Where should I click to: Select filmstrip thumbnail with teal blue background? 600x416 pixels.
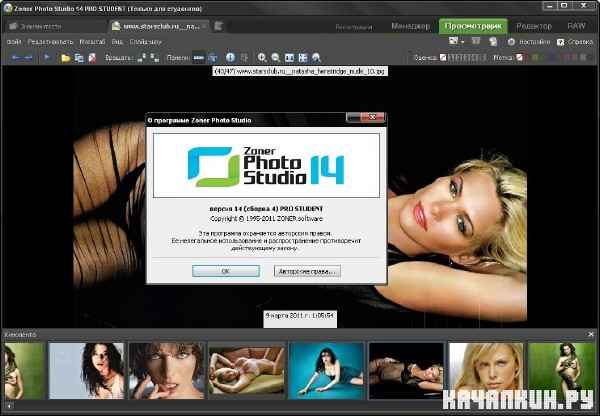(x=326, y=371)
